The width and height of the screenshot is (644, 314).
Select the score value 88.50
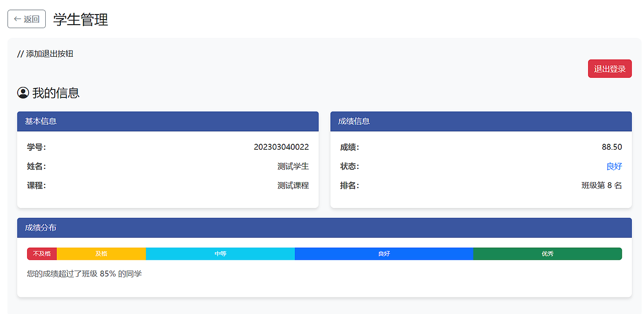[612, 147]
